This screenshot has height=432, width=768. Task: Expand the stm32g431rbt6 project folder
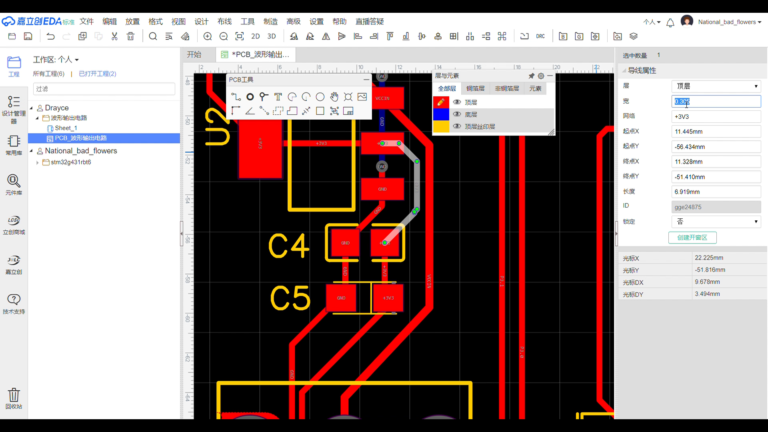pyautogui.click(x=37, y=163)
